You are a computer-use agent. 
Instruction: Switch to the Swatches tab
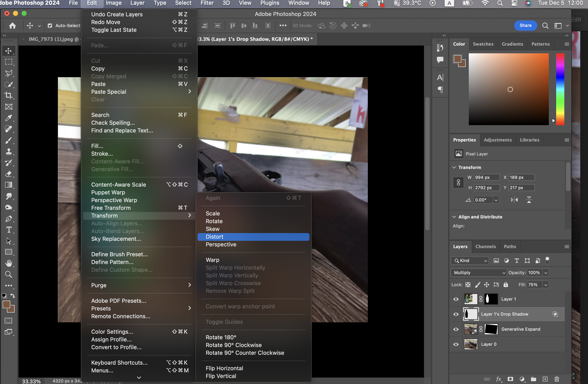(x=483, y=44)
